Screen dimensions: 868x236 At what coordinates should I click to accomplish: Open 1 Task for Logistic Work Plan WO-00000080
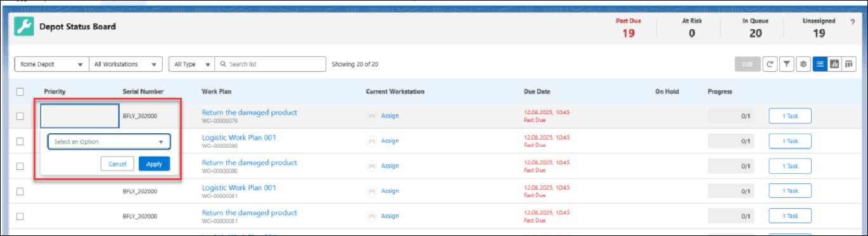(790, 141)
